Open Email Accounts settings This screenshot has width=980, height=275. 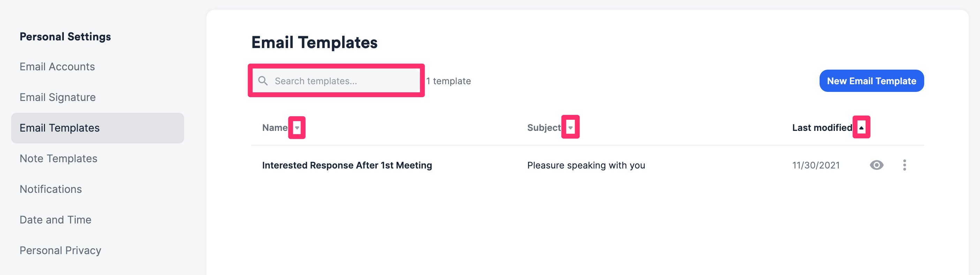coord(57,66)
